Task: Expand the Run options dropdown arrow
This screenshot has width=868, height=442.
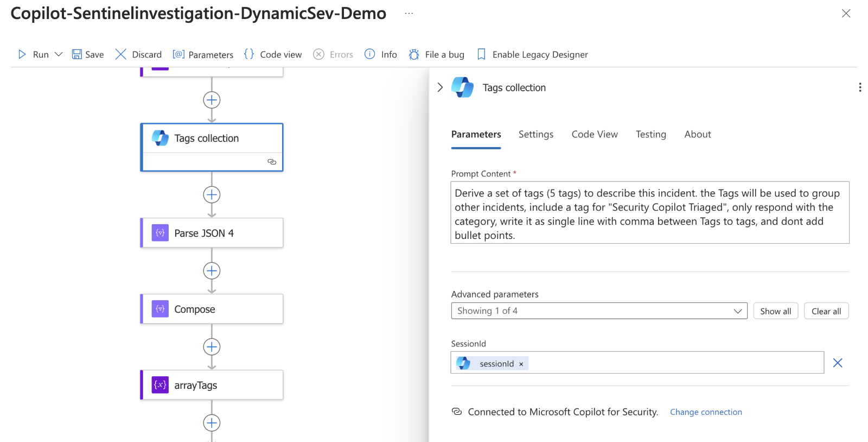Action: (x=59, y=54)
